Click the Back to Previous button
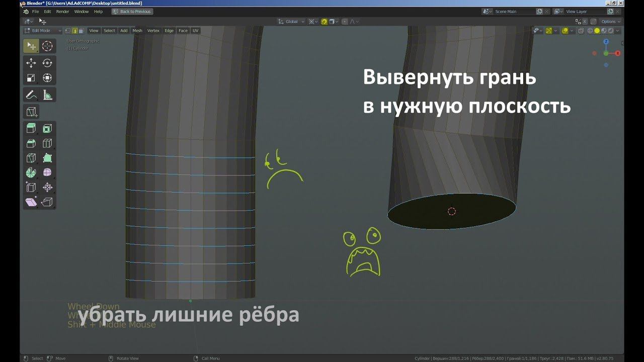This screenshot has width=644, height=362. [x=132, y=12]
